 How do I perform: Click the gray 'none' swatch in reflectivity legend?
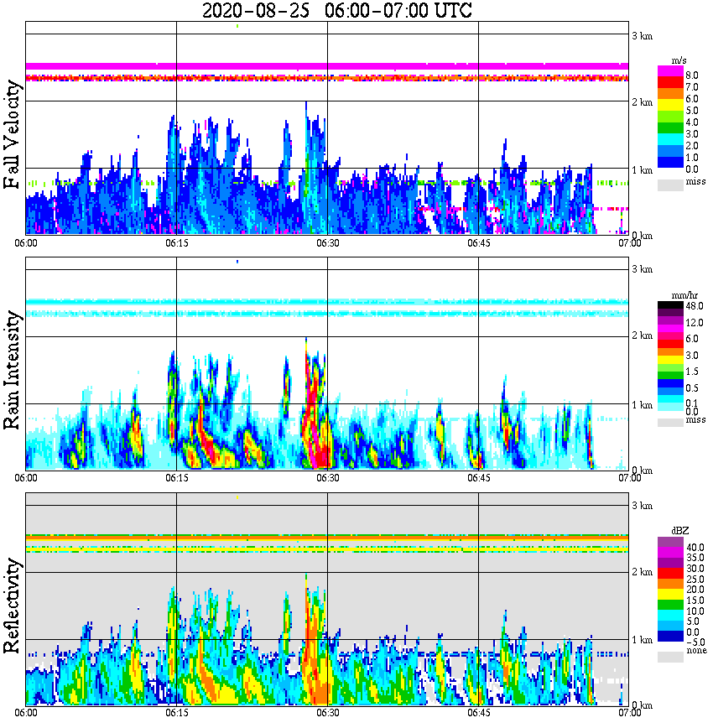[670, 657]
